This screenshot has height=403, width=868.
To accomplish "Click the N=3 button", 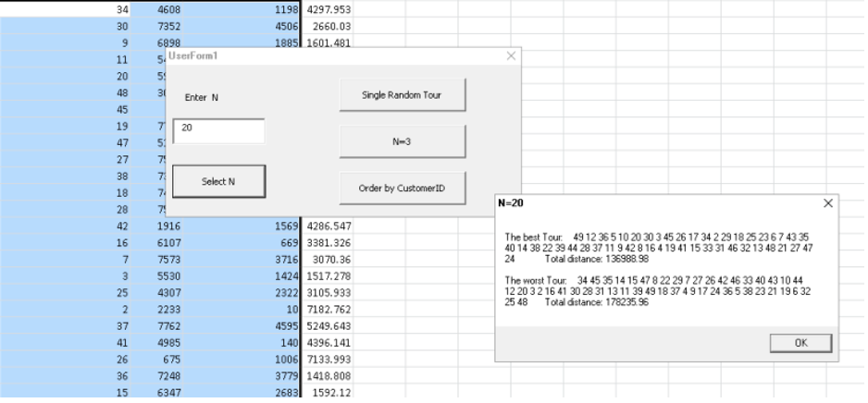I will 402,141.
